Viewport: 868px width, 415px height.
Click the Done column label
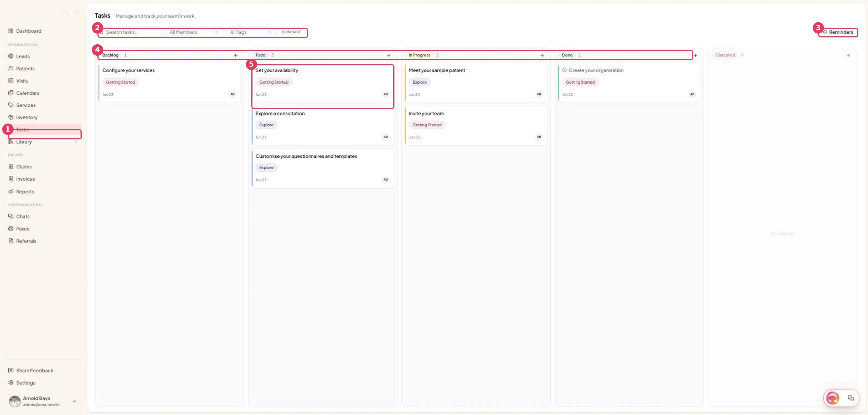click(567, 55)
